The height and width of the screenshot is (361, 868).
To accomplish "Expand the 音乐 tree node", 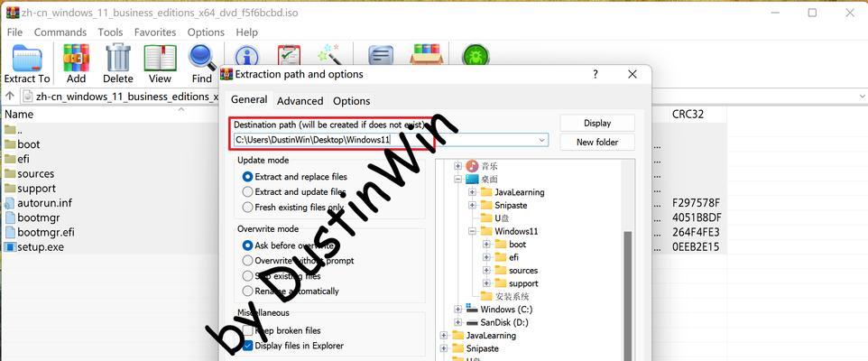I will tap(457, 165).
